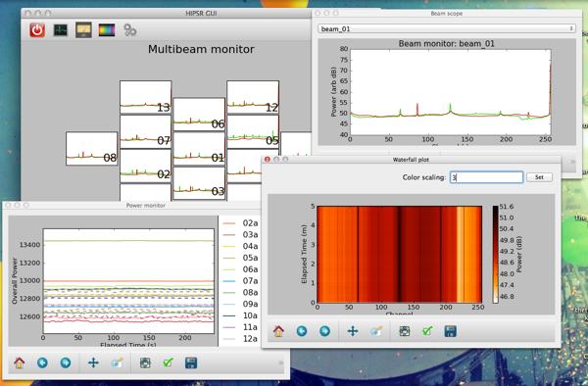
Task: Reset Power monitor view with home icon
Action: [x=20, y=362]
